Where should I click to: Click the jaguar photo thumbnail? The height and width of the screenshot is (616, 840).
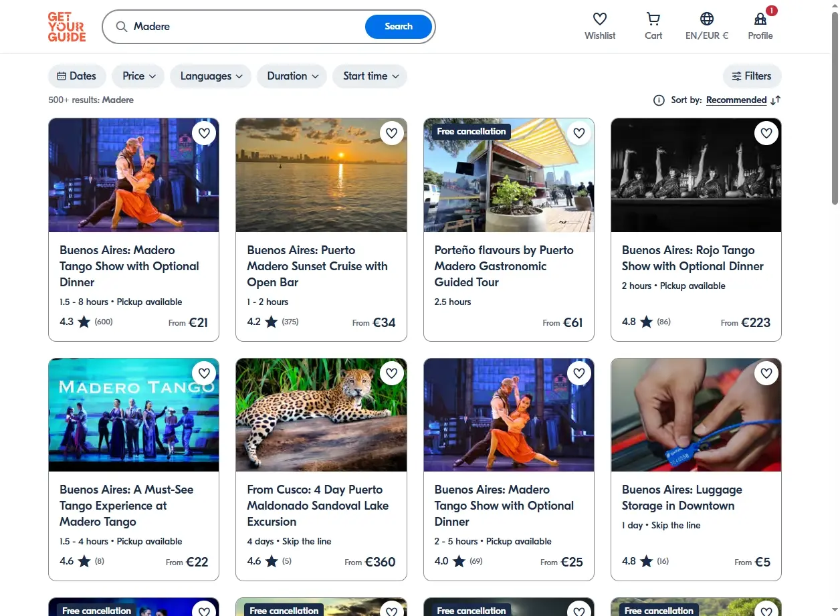pos(321,415)
